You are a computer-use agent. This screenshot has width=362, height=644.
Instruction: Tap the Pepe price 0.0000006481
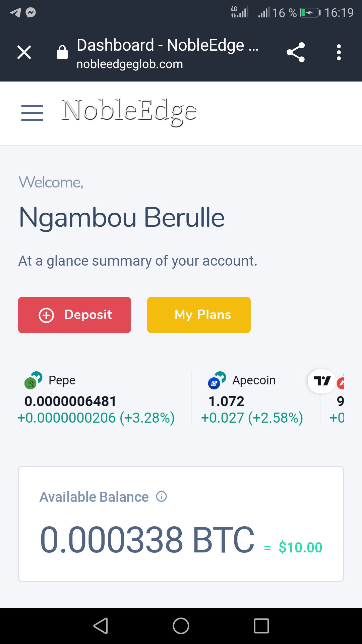pos(70,401)
